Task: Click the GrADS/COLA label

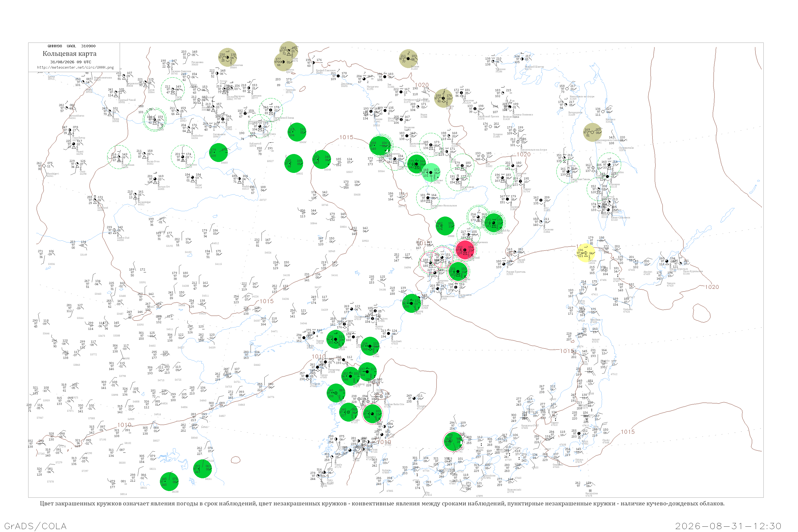Action: click(x=35, y=526)
